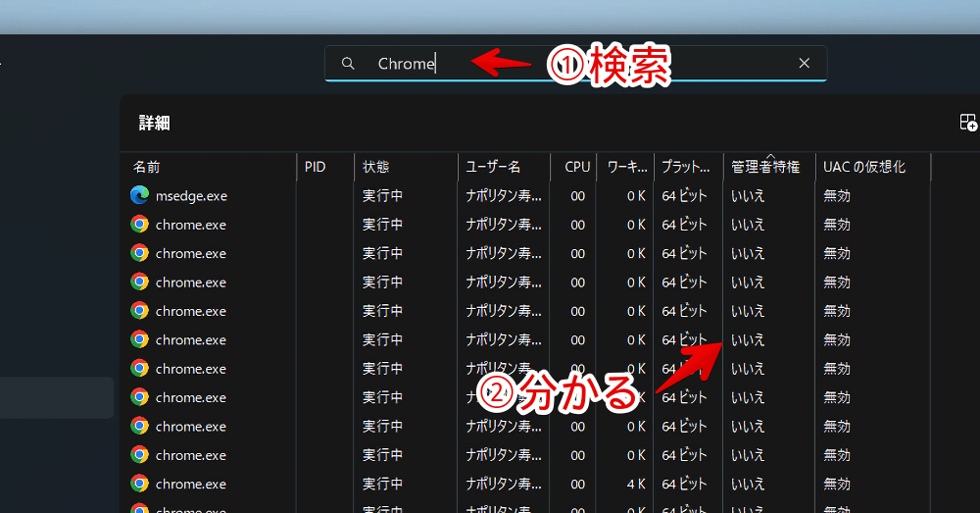
Task: Click the プラット… platform column header
Action: click(686, 168)
